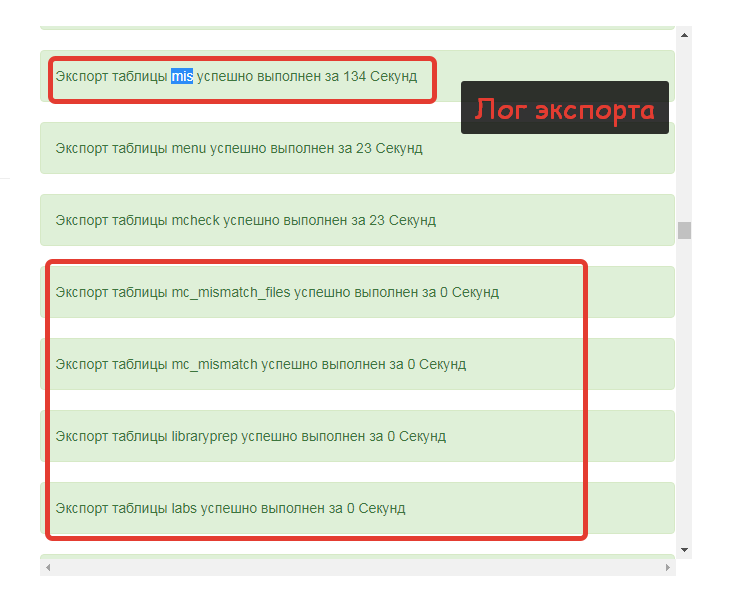Click the horizontal scroll right arrow
Viewport: 736px width, 602px height.
(x=667, y=568)
